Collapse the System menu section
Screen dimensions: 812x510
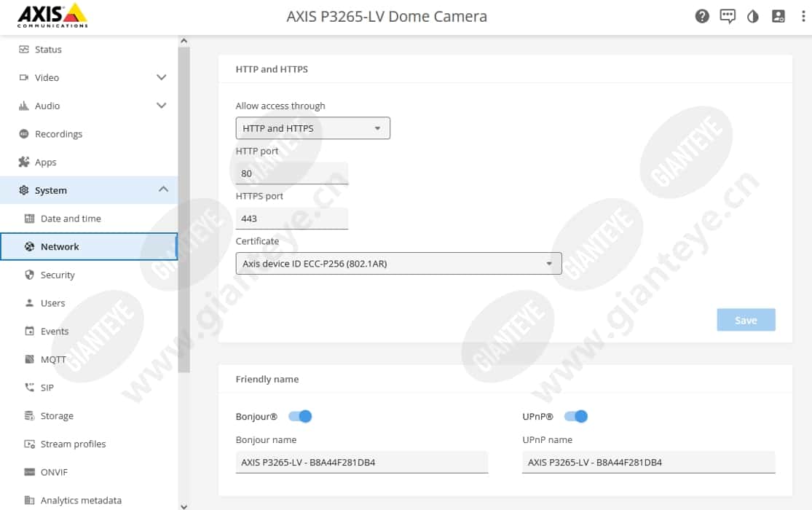pyautogui.click(x=162, y=190)
